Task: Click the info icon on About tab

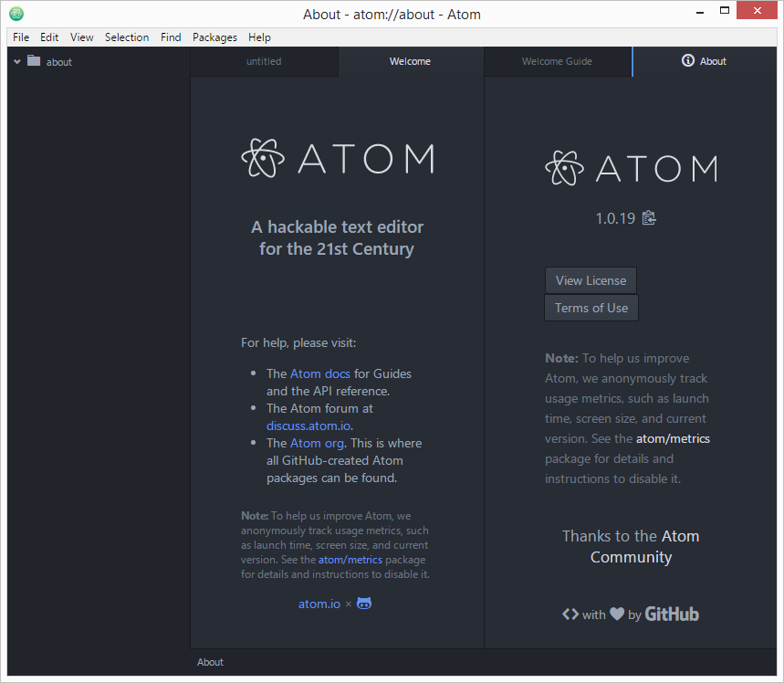Action: [x=688, y=60]
